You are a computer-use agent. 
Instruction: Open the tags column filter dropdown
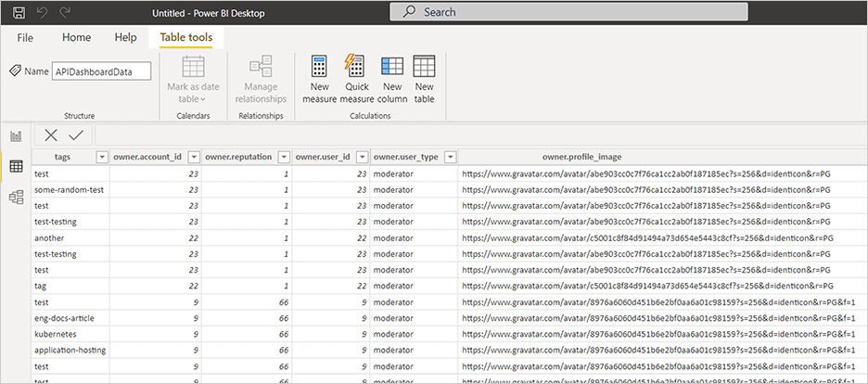(x=102, y=157)
